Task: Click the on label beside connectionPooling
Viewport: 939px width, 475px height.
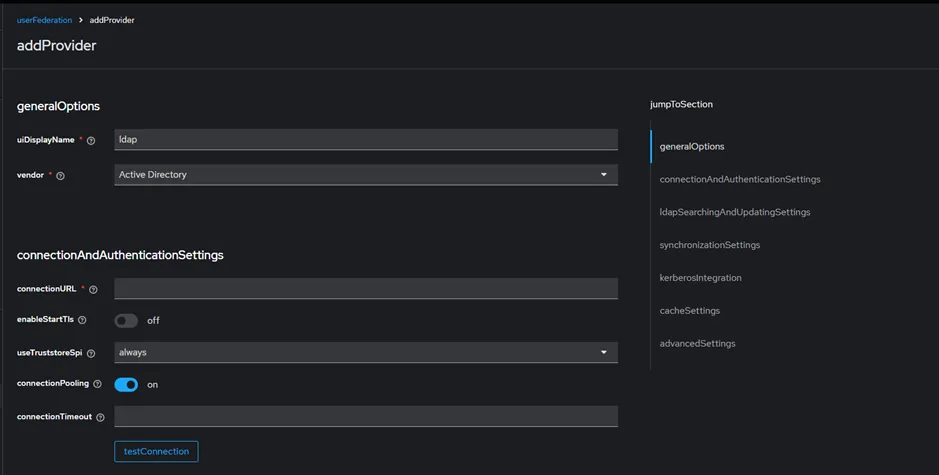Action: tap(153, 385)
